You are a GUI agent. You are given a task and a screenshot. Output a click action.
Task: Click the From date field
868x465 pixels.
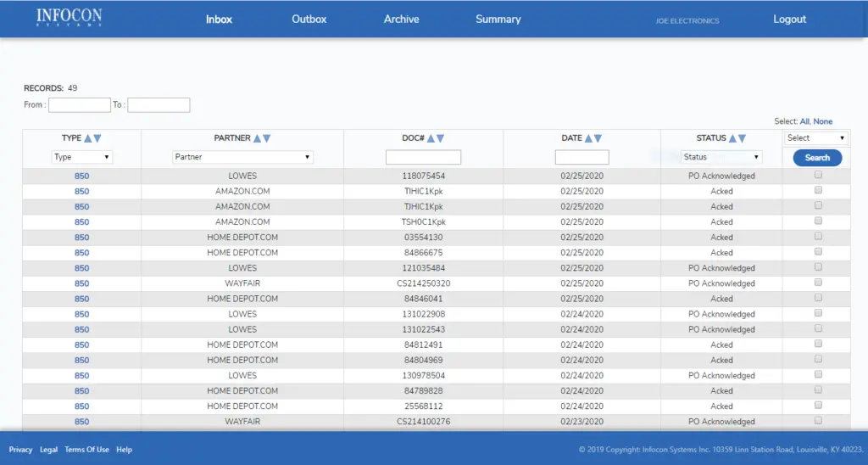coord(79,104)
